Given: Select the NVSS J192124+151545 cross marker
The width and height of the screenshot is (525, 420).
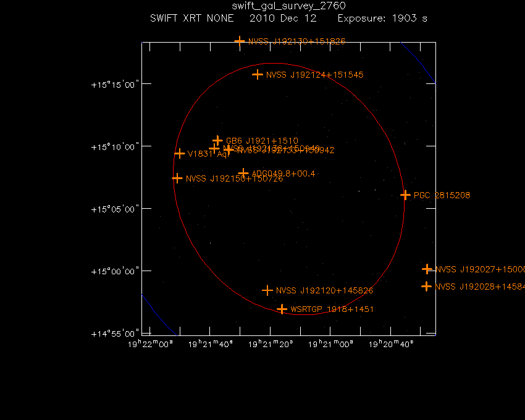Looking at the screenshot, I should click(257, 74).
